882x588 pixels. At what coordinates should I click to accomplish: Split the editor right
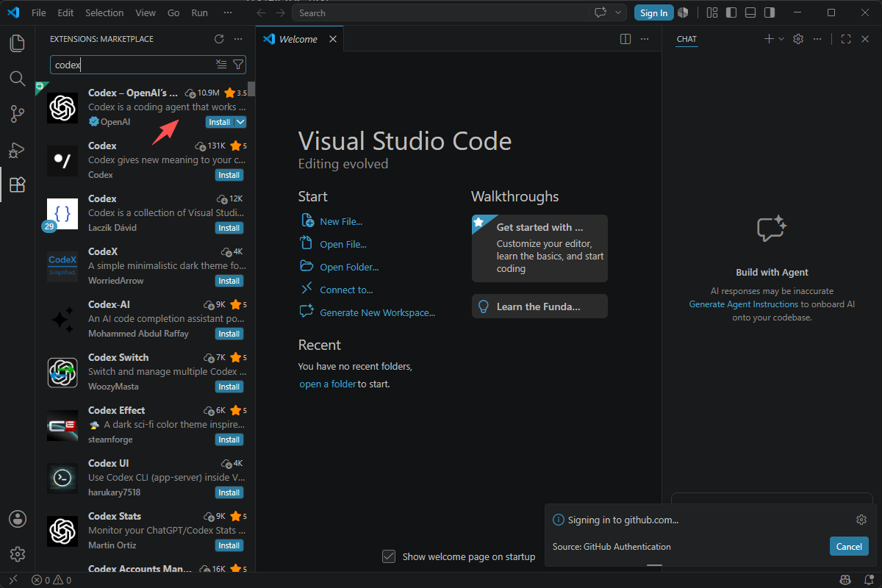pyautogui.click(x=625, y=39)
